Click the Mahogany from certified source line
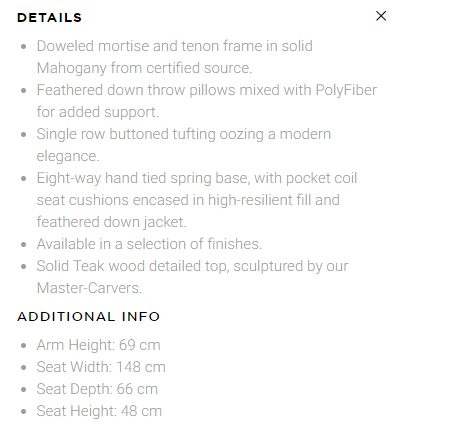 (x=144, y=68)
